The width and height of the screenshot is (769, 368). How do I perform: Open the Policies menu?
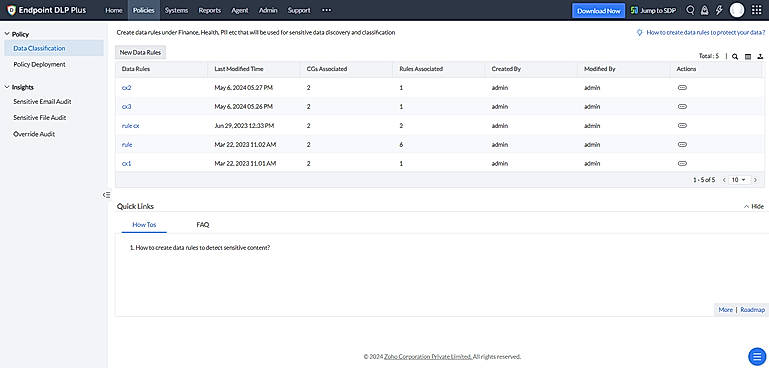[144, 10]
